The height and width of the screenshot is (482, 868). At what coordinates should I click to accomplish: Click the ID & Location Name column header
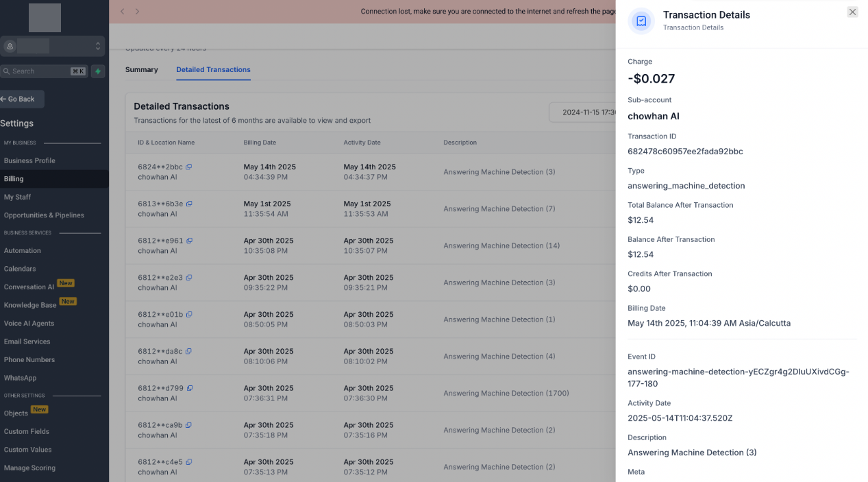pyautogui.click(x=166, y=143)
